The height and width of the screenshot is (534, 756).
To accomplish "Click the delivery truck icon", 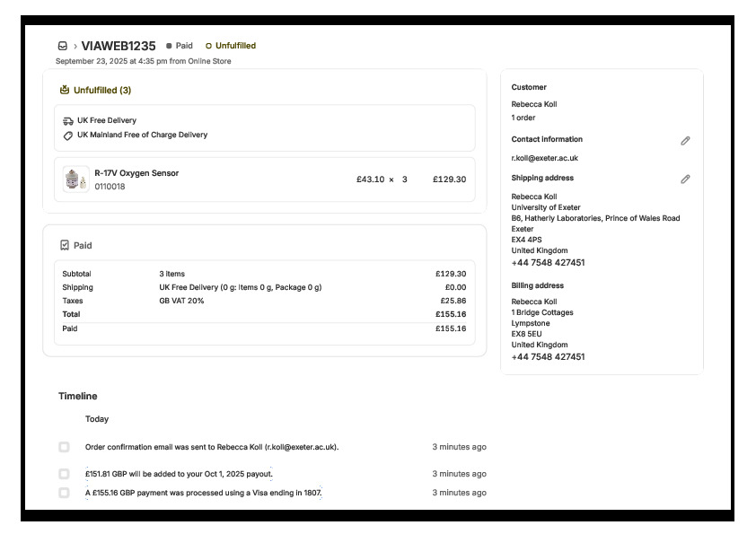I will [x=68, y=120].
